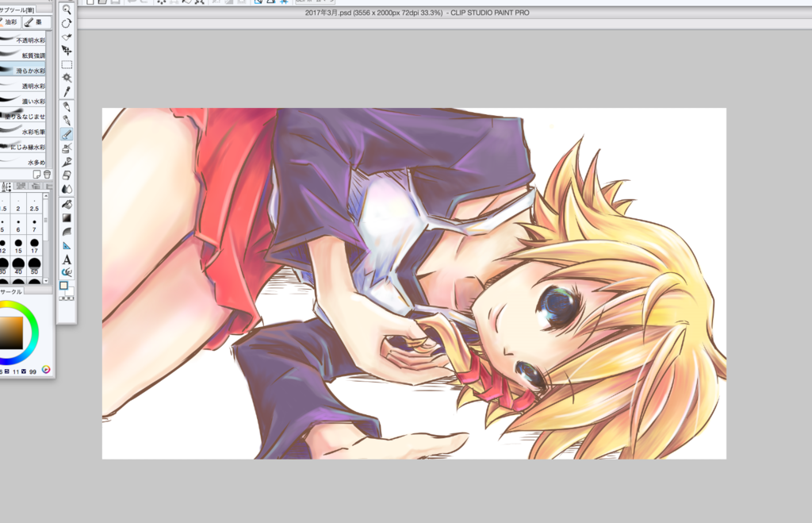Switch to the 油彩 brush group tab
The width and height of the screenshot is (812, 523).
[10, 21]
